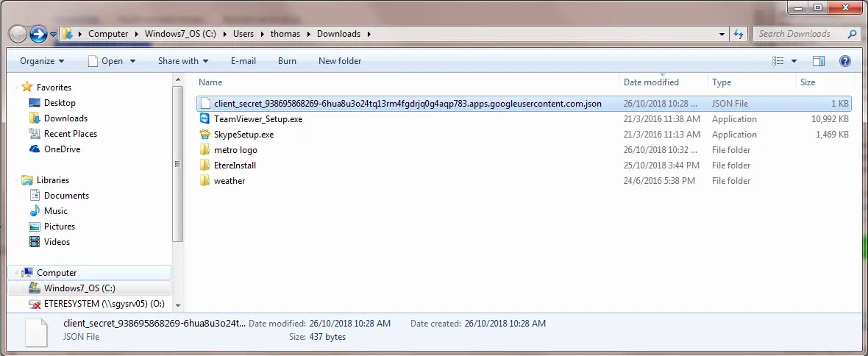
Task: Open the Change your view options arrow
Action: pyautogui.click(x=794, y=61)
